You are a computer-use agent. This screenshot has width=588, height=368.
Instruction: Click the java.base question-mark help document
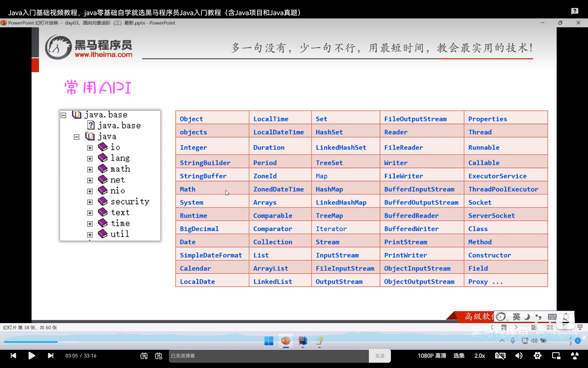pyautogui.click(x=91, y=125)
